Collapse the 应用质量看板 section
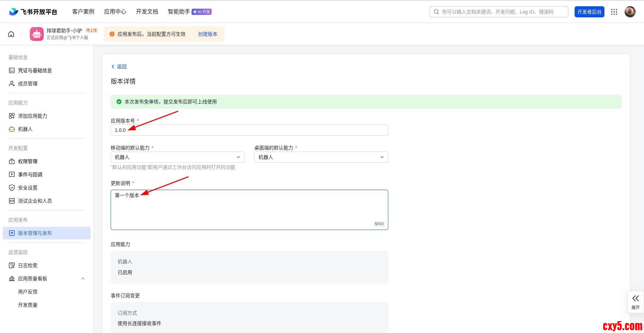 83,279
